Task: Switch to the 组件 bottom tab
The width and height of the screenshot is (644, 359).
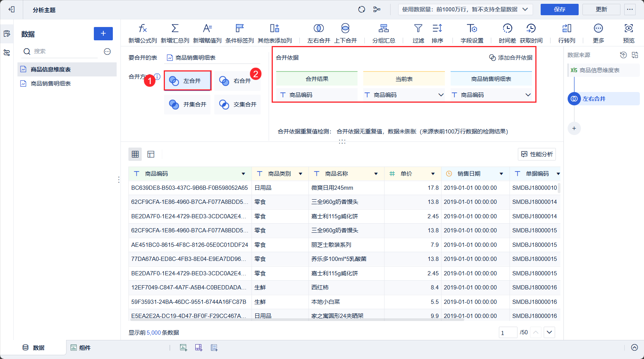Action: (x=81, y=348)
